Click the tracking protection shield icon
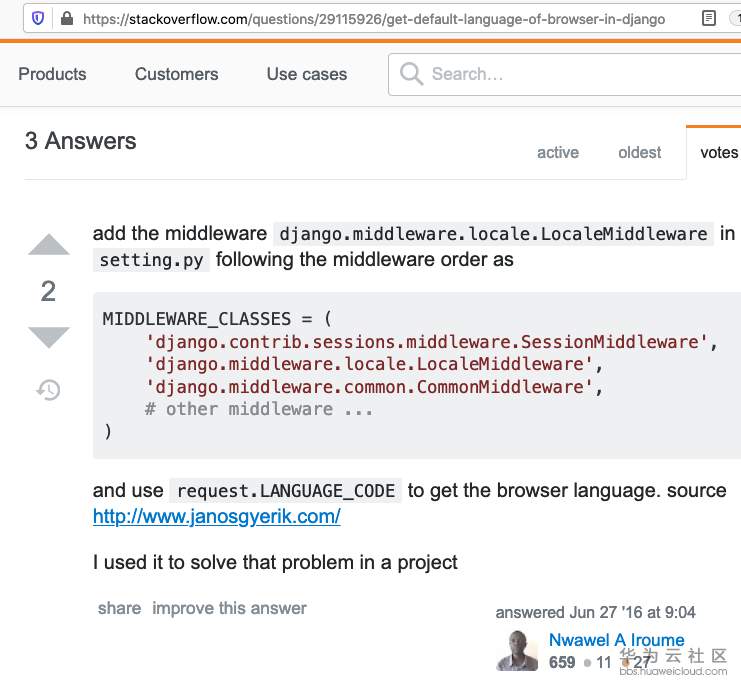This screenshot has width=741, height=686. [38, 18]
